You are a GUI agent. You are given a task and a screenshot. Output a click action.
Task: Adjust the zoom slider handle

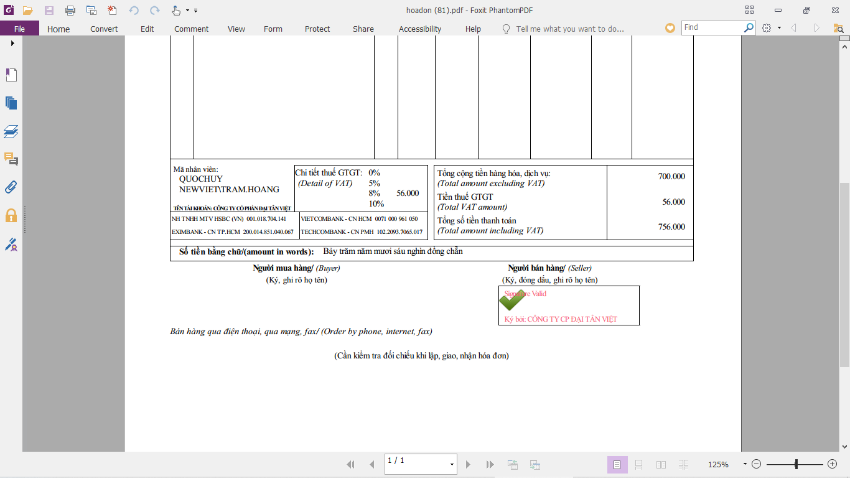796,464
